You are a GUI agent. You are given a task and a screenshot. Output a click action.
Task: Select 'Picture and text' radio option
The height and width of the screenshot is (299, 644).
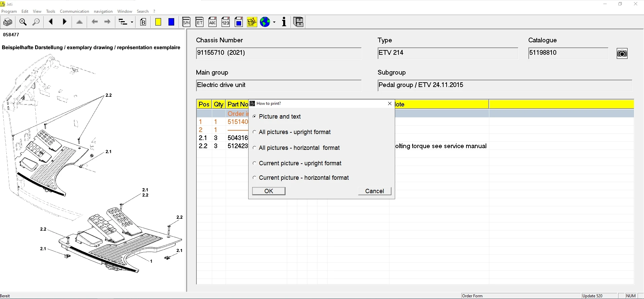coord(255,117)
